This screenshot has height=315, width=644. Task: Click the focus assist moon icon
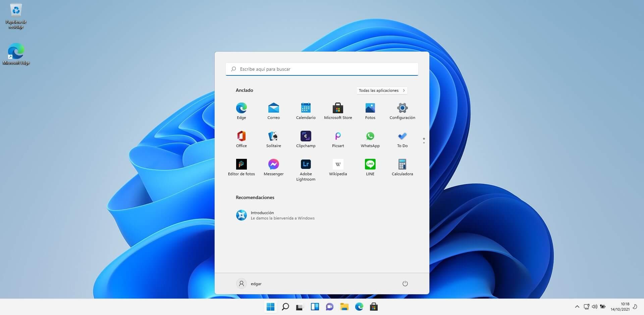click(635, 307)
